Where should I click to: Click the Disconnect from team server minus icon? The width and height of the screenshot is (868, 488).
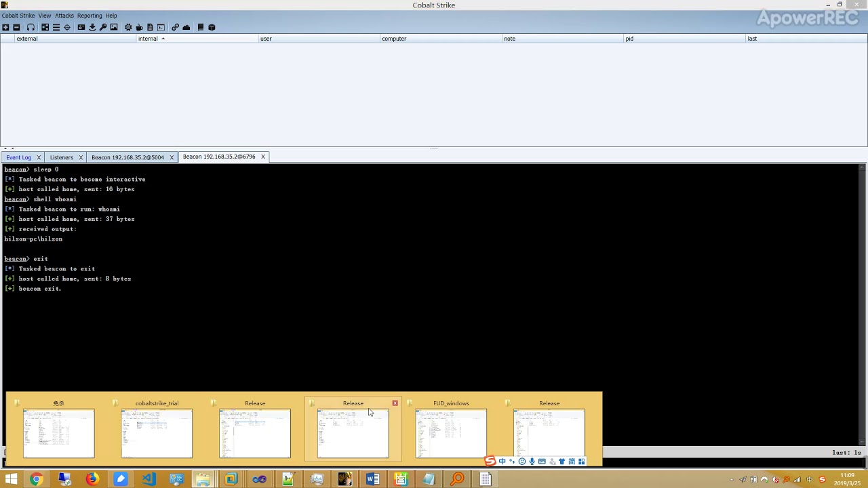click(16, 27)
